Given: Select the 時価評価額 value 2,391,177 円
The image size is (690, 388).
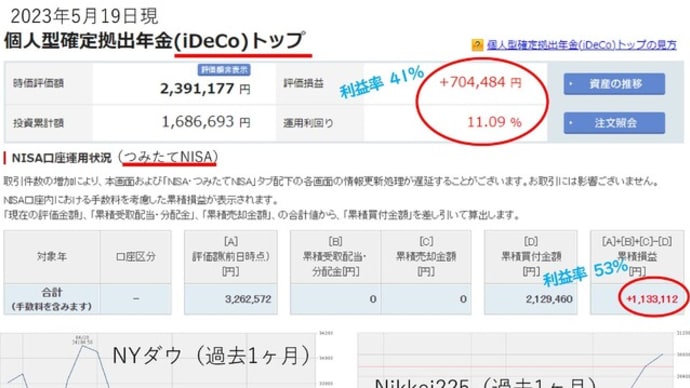Looking at the screenshot, I should click(x=205, y=89).
